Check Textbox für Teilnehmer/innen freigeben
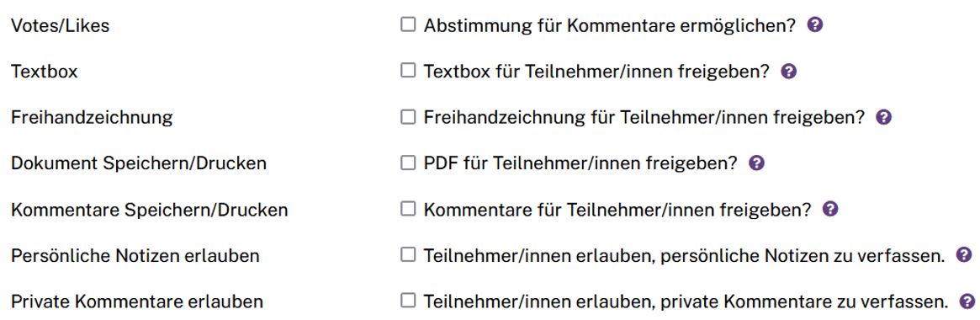The image size is (980, 320). [408, 71]
